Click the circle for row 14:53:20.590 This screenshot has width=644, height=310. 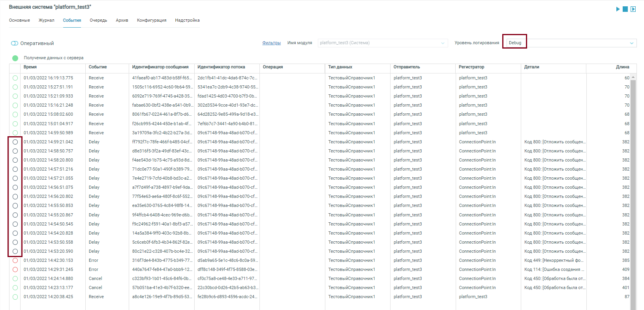15,252
